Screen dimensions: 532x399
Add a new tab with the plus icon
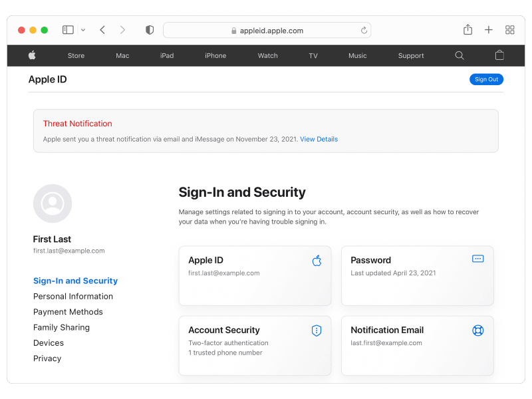(x=489, y=30)
